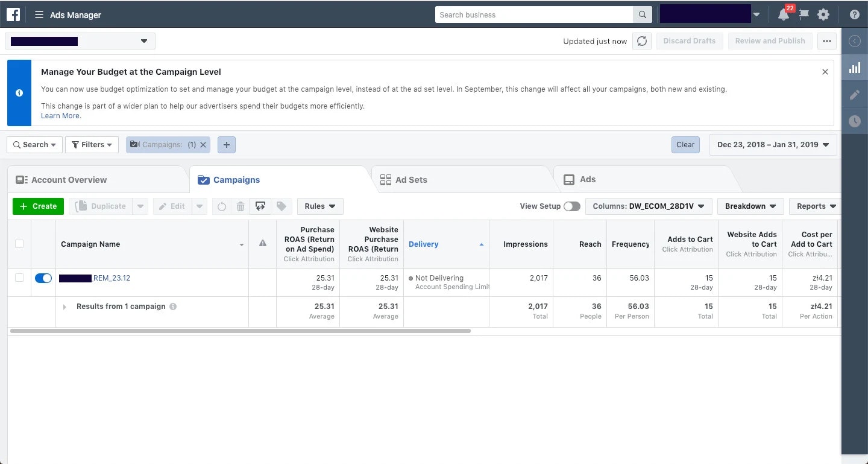Open the Columns: DW_ECOM_28D1V dropdown
This screenshot has height=464, width=868.
(649, 206)
